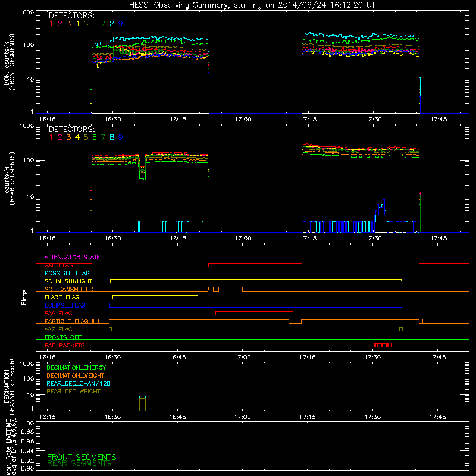Screen dimensions: 476x476
Task: Pick detector number 8 in the rear segments legend
Action: tap(112, 137)
